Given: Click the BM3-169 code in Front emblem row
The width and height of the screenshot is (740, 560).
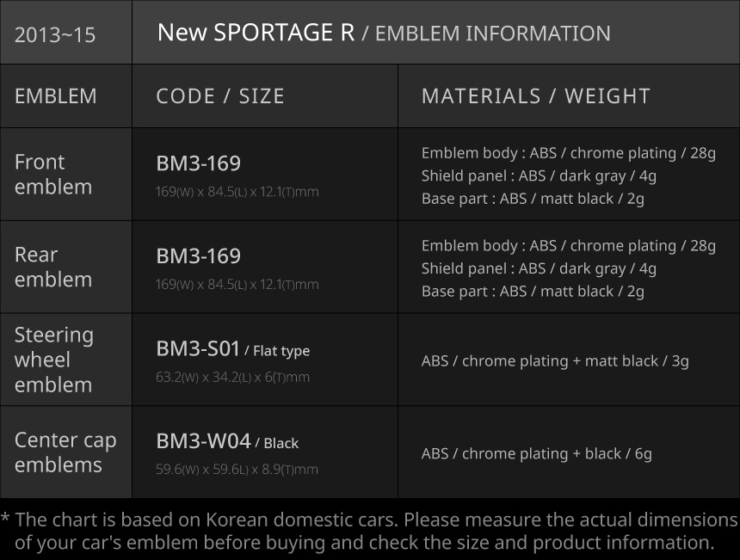Looking at the screenshot, I should pyautogui.click(x=198, y=163).
